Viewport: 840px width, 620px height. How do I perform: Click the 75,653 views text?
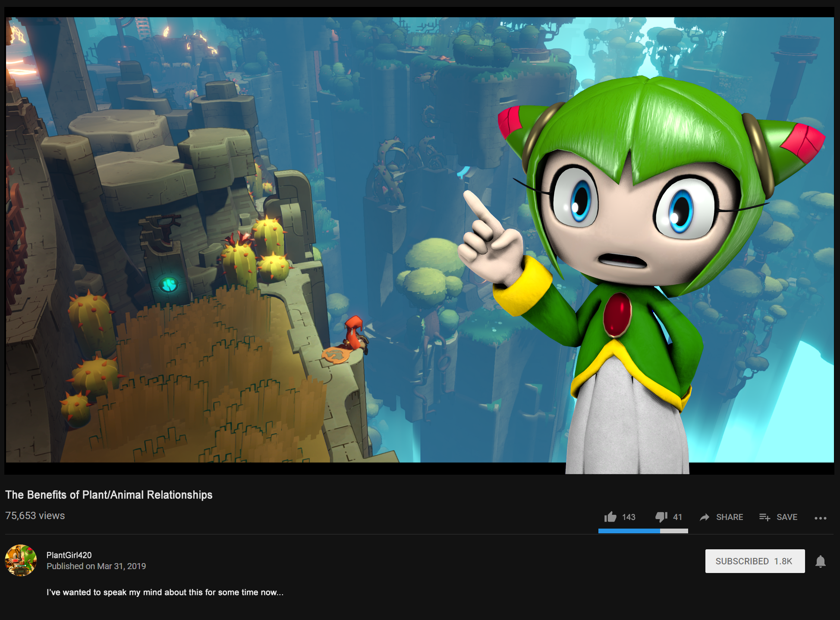35,516
